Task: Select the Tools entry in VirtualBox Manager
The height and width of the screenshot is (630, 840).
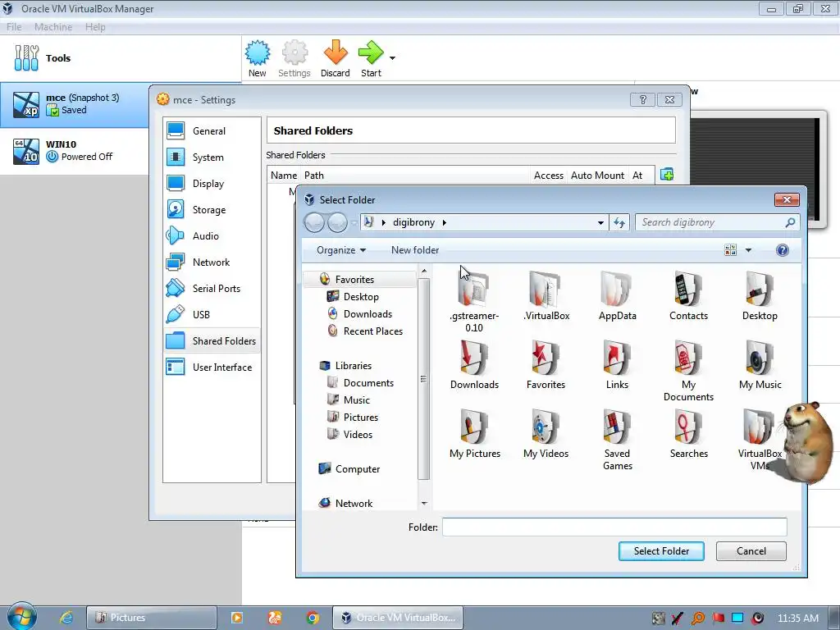Action: coord(121,58)
